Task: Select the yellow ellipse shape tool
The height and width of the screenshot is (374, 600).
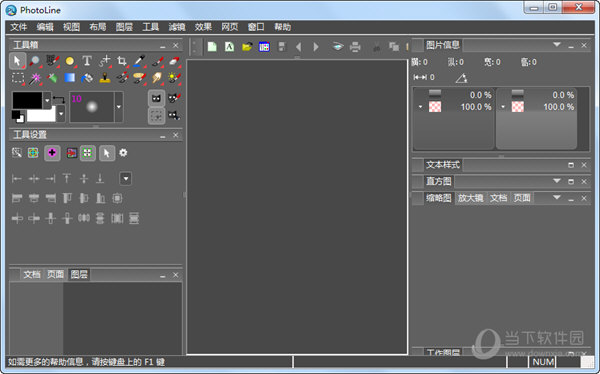Action: 70,61
